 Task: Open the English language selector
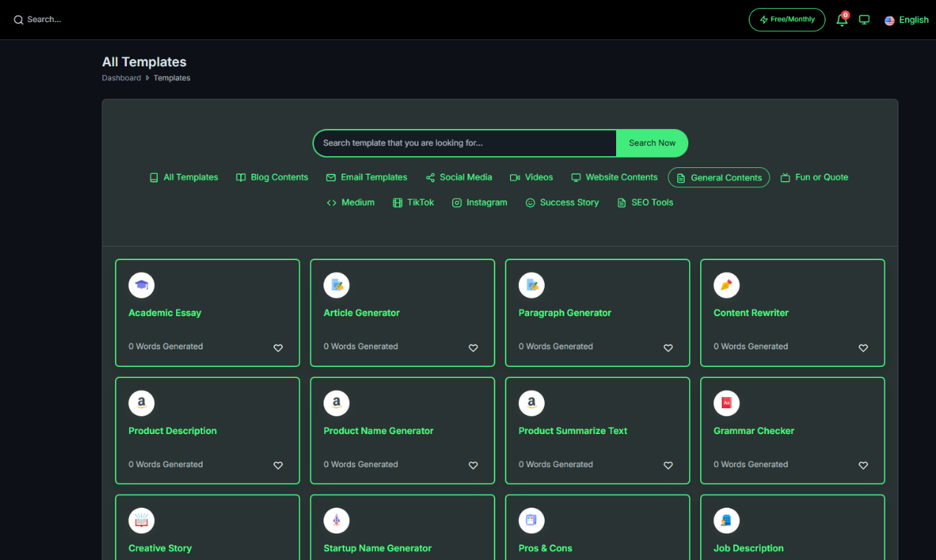(907, 19)
